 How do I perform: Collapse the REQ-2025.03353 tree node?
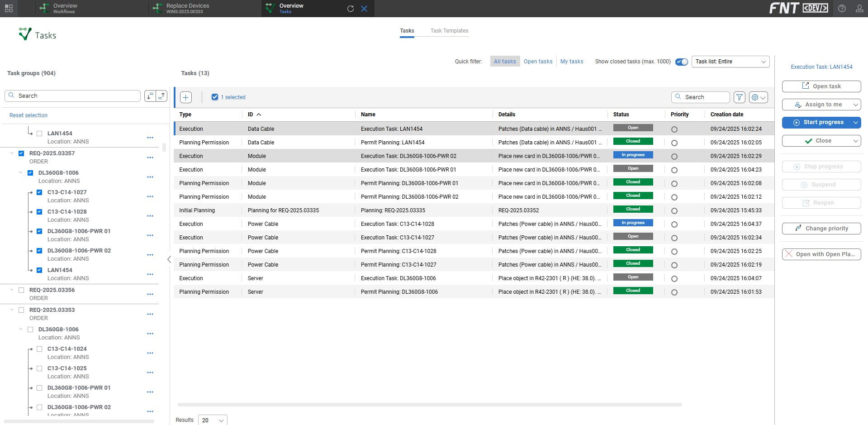(x=12, y=310)
